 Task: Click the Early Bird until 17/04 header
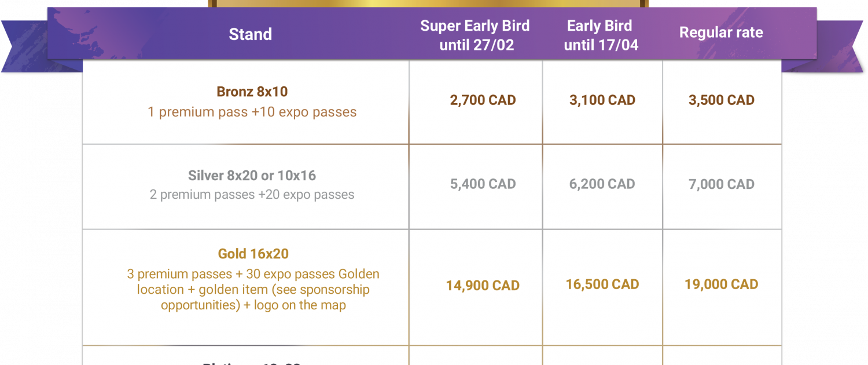600,35
